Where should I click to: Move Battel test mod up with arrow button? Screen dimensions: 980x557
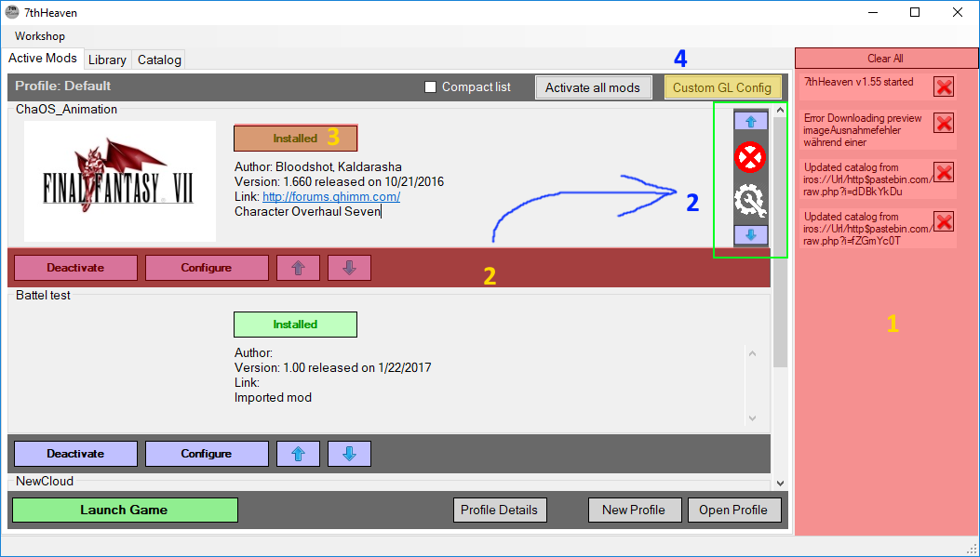298,454
